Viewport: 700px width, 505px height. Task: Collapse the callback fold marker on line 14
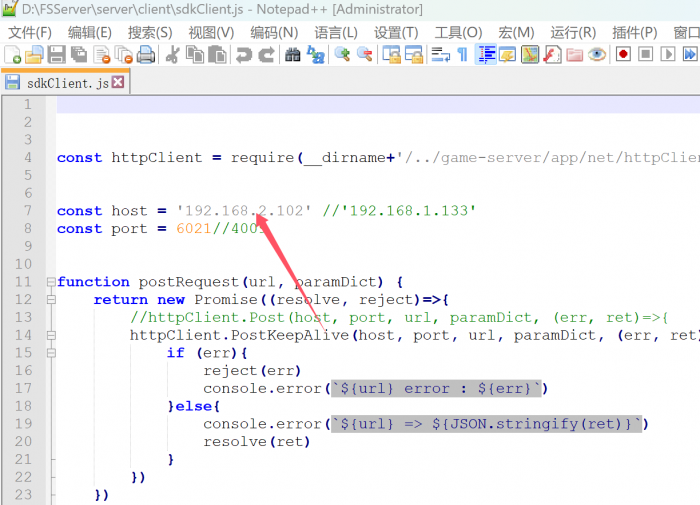click(x=49, y=336)
